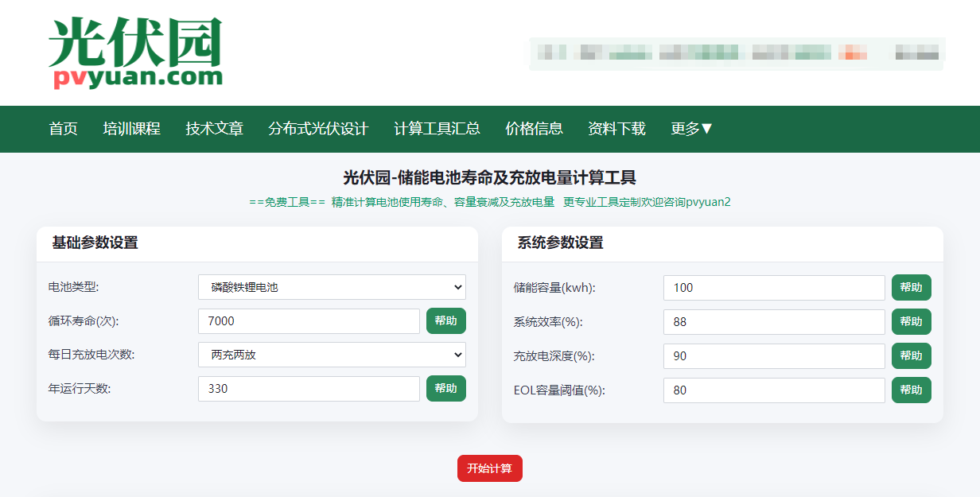Open 资料下载 section

point(616,129)
